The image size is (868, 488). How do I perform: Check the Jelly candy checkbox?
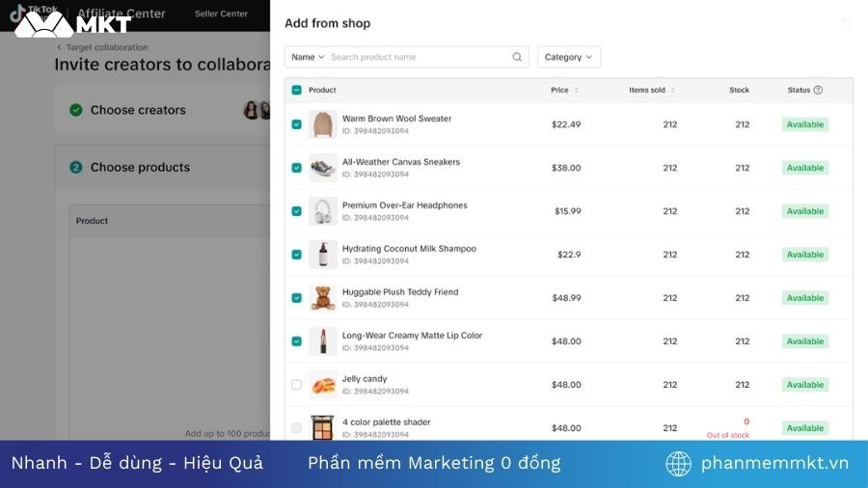tap(296, 385)
